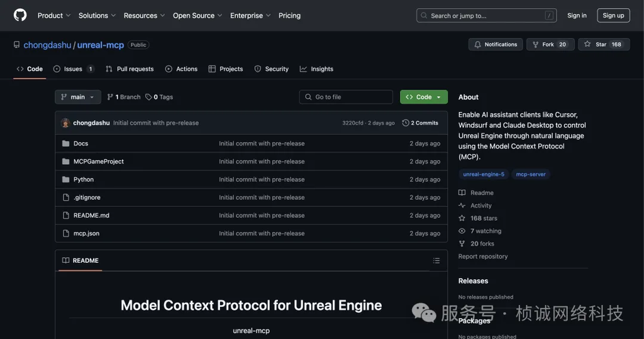The width and height of the screenshot is (644, 339).
Task: Open the main branch dropdown
Action: point(77,97)
